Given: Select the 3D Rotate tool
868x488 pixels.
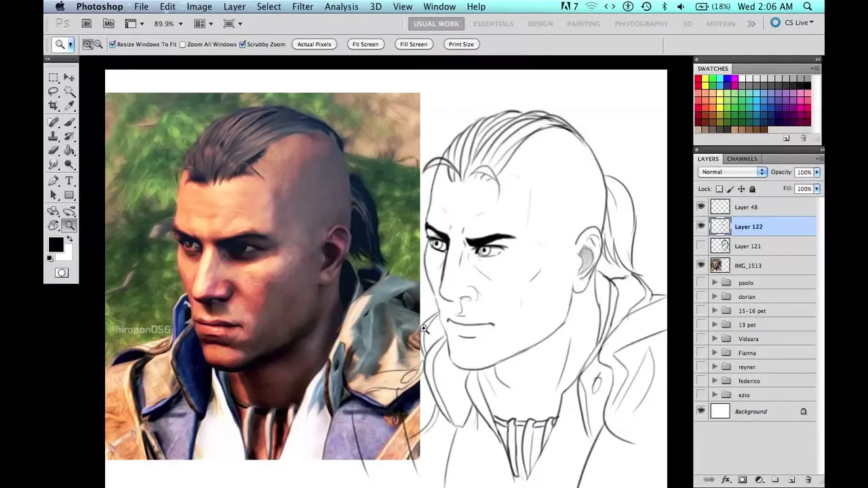Looking at the screenshot, I should (x=53, y=211).
